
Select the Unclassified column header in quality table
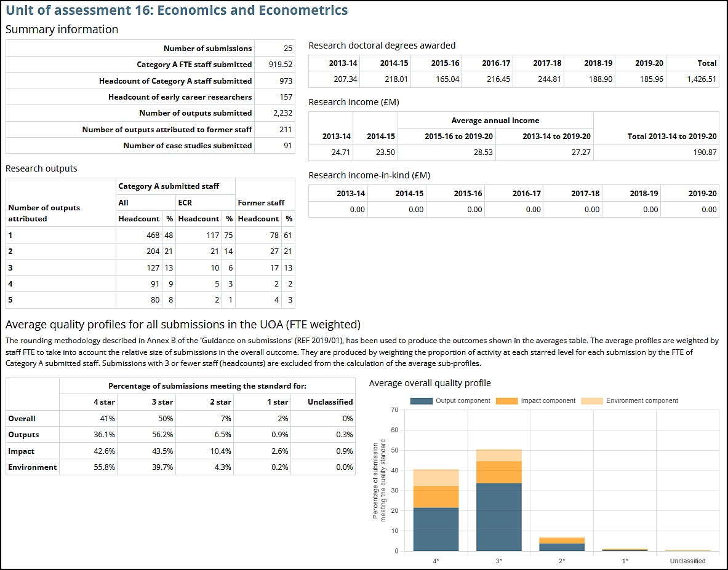(329, 402)
